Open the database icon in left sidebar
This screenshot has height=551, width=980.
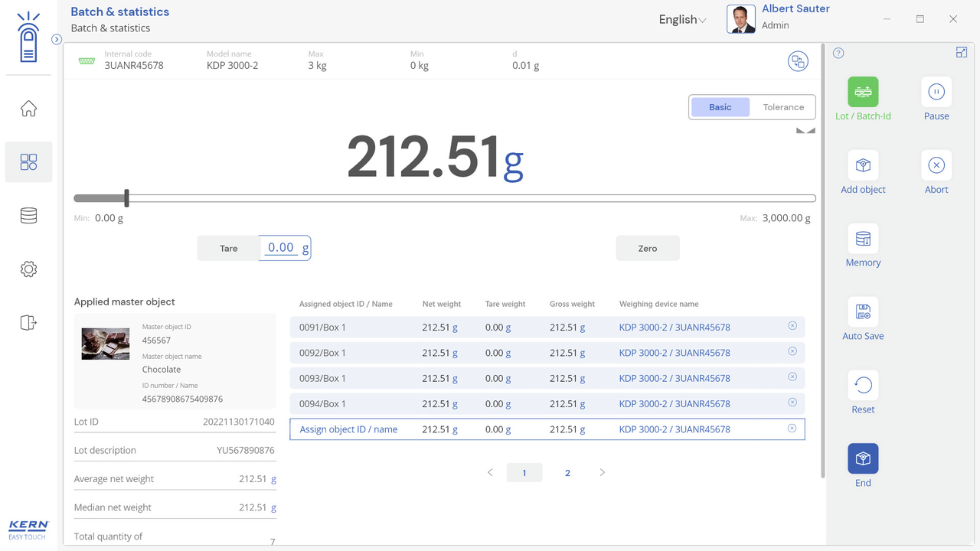click(28, 216)
